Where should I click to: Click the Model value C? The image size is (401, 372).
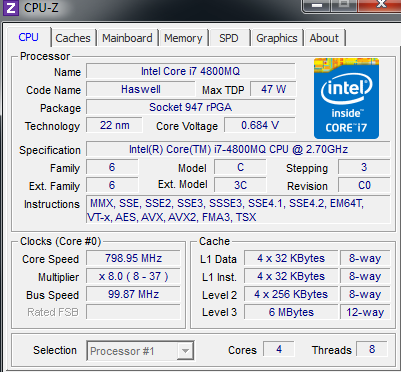pos(240,167)
